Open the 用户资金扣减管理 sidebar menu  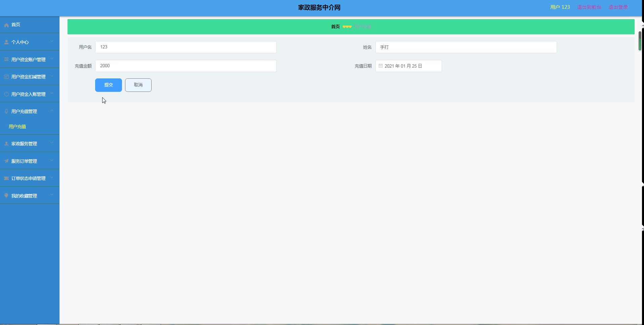30,77
